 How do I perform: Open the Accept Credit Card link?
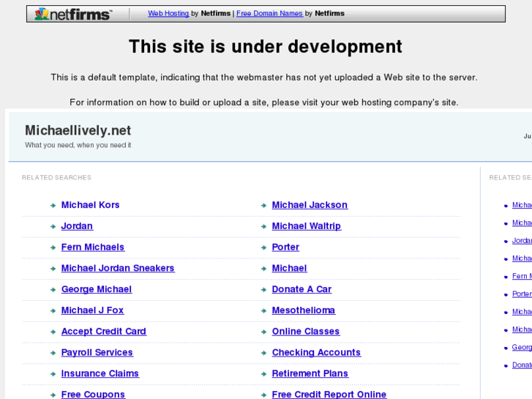pyautogui.click(x=103, y=331)
